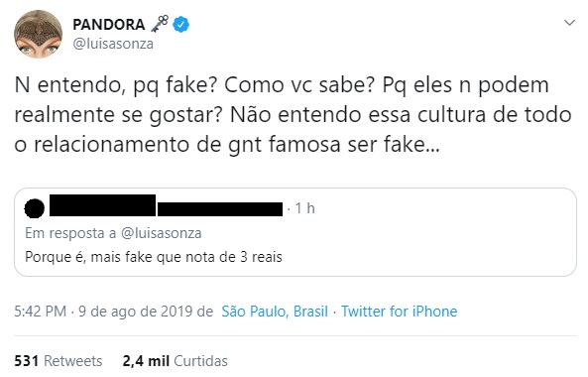Open the @luisasonza handle under PANDORA
The image size is (588, 377).
tap(113, 44)
